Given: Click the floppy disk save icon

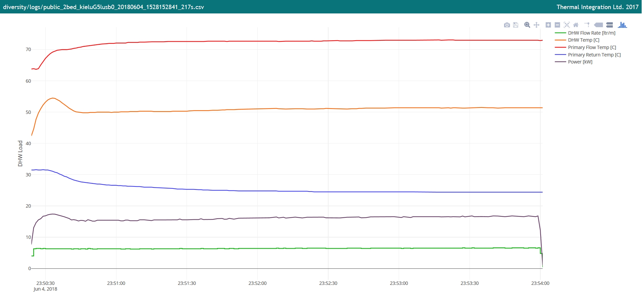Looking at the screenshot, I should coord(516,25).
